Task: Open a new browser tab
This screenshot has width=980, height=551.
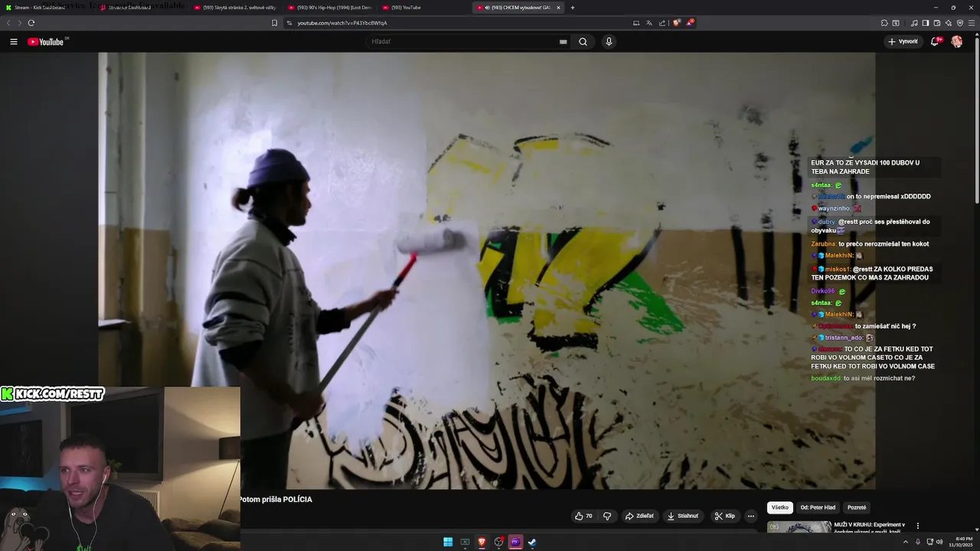Action: click(x=573, y=8)
